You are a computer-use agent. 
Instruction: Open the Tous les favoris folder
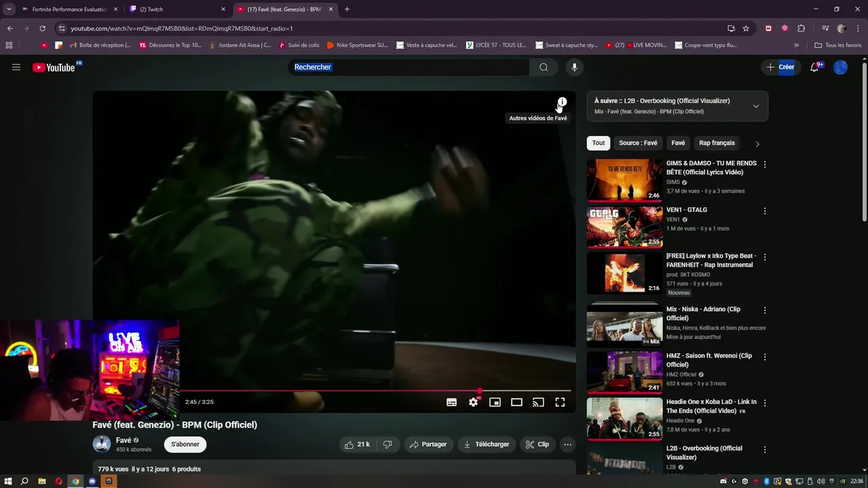point(838,45)
